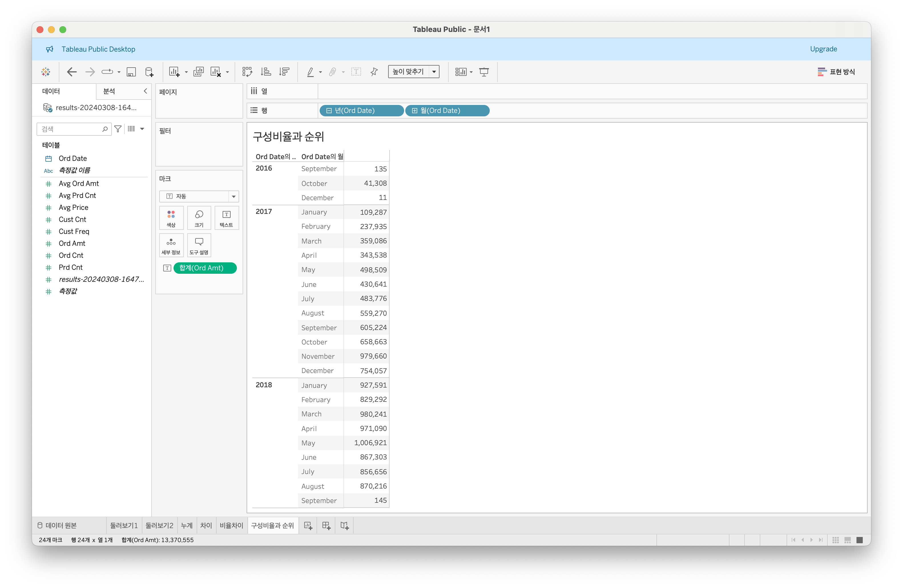Viewport: 903px width, 588px height.
Task: Collapse the year Ord Date pill
Action: click(x=329, y=111)
